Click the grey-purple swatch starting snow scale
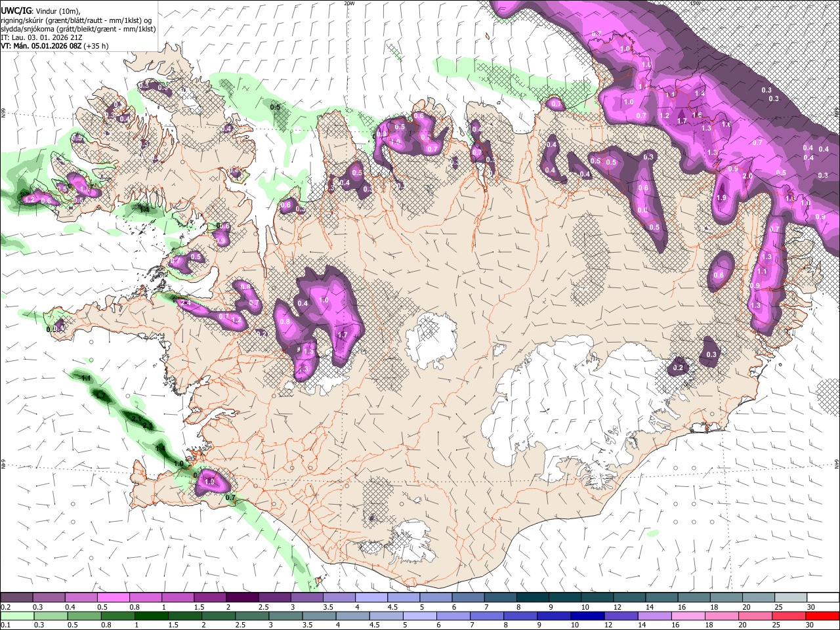 pyautogui.click(x=17, y=598)
